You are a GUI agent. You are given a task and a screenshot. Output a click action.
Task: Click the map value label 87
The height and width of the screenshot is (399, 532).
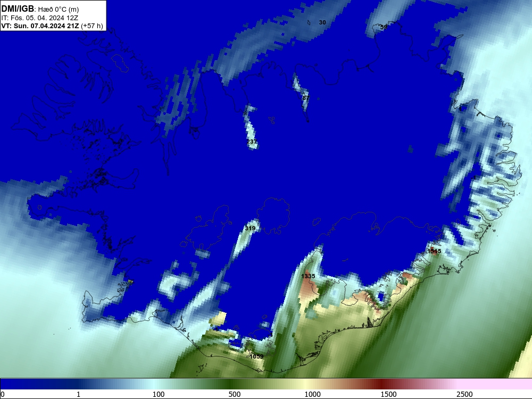click(x=306, y=98)
